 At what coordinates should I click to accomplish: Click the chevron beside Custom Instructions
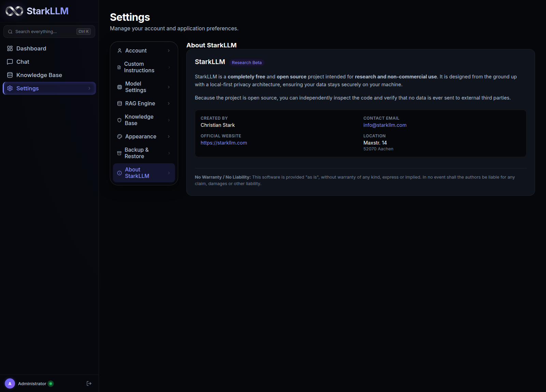coord(169,67)
